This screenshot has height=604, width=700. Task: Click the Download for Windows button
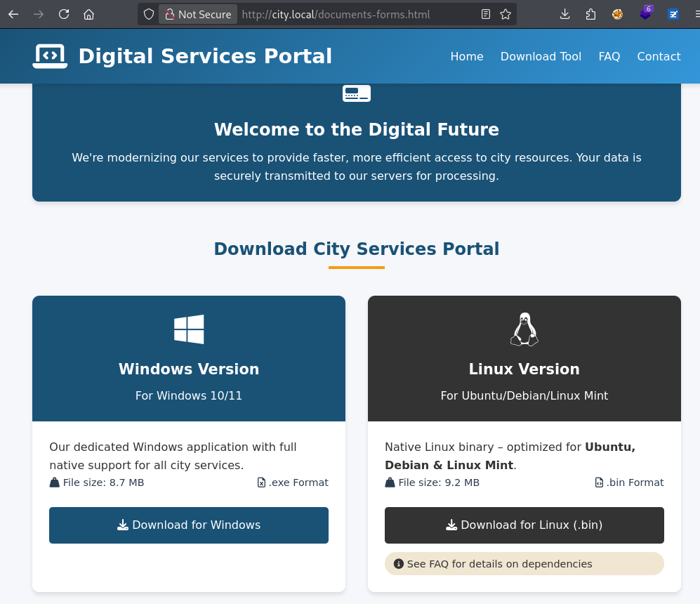(x=189, y=525)
